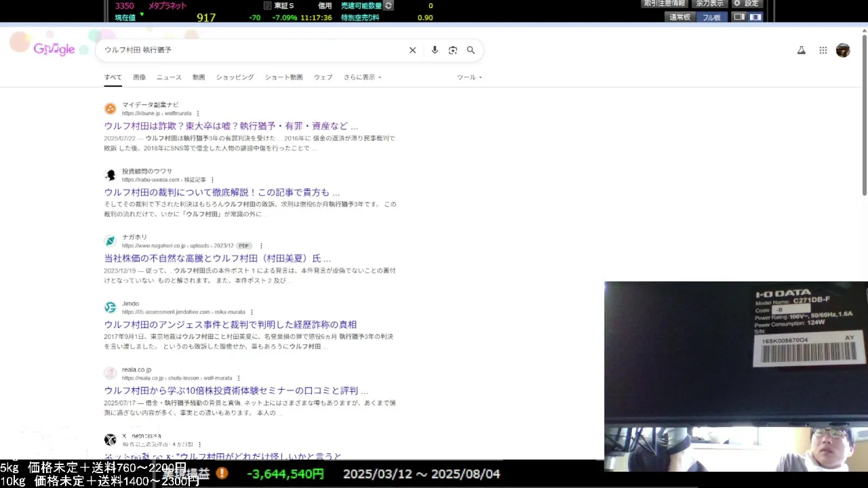
Task: Click date range 2025/03/12 ～ 2025/08/04
Action: (x=422, y=474)
